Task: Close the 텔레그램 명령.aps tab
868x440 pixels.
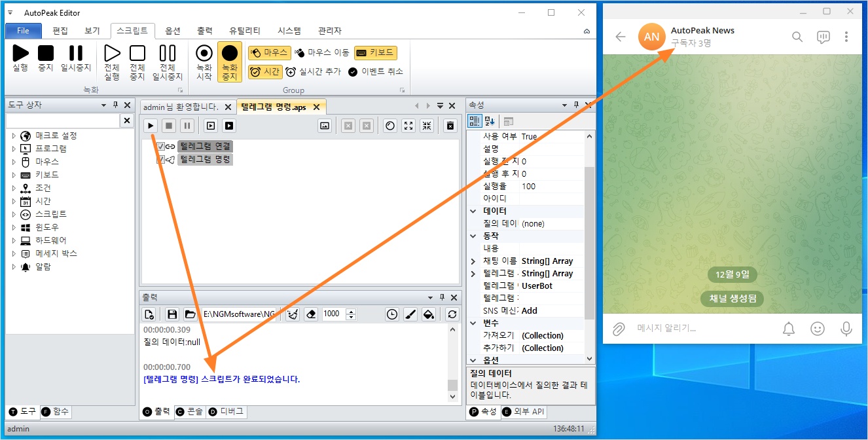Action: coord(316,107)
